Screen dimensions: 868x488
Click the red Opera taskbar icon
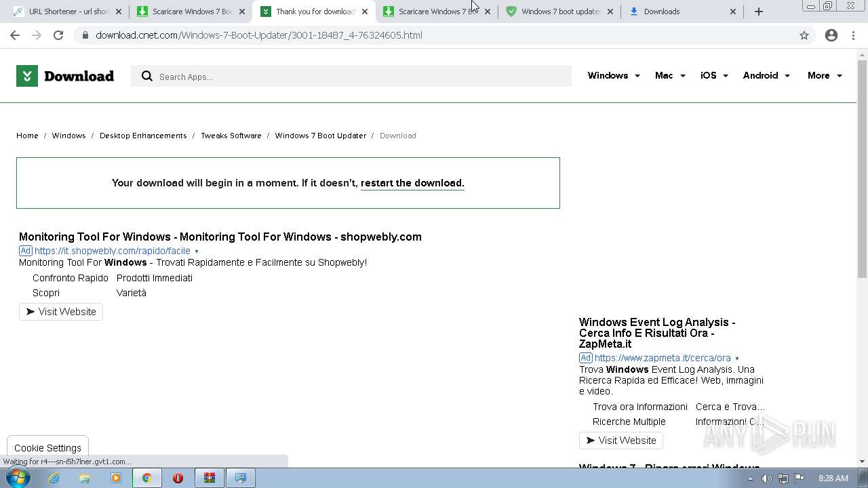click(178, 478)
